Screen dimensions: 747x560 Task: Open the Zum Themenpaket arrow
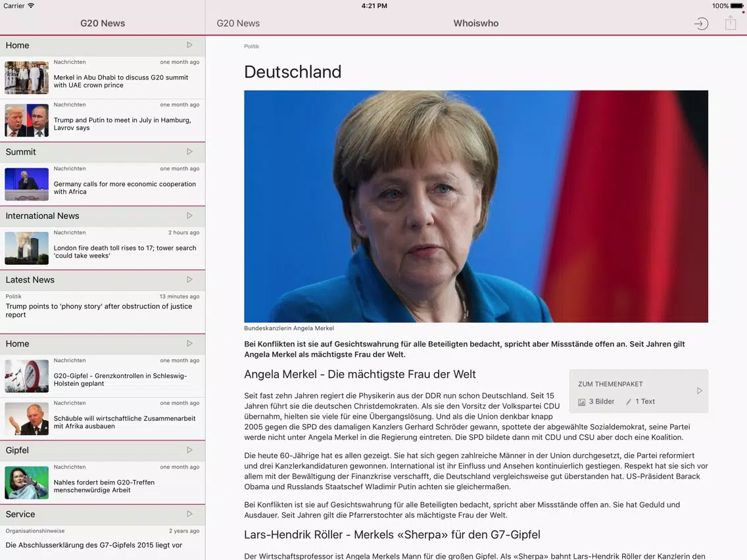click(700, 391)
